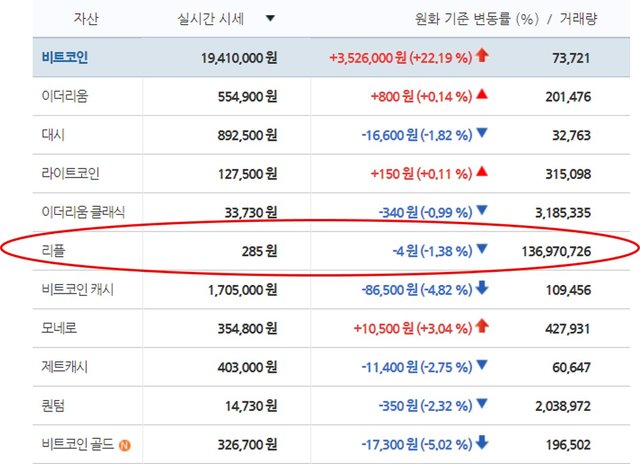Viewport: 640px width, 464px height.
Task: Select the 대시 asset name
Action: pos(53,135)
